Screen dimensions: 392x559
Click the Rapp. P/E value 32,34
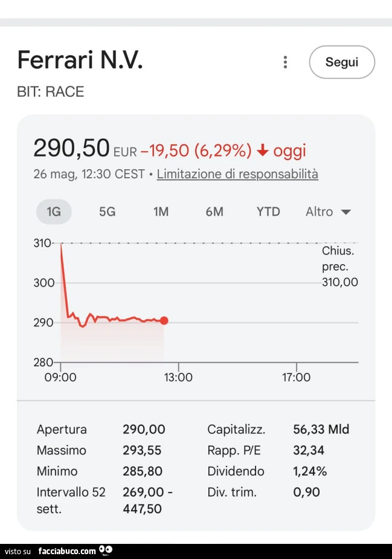point(309,450)
